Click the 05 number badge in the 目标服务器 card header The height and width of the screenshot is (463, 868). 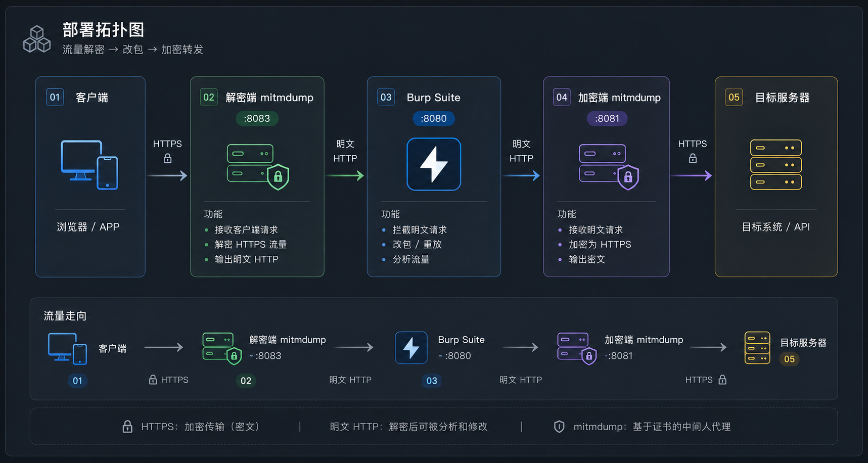[734, 97]
